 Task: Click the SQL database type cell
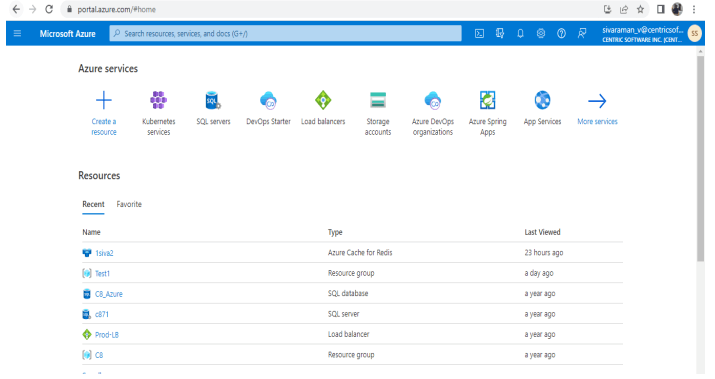pos(348,293)
